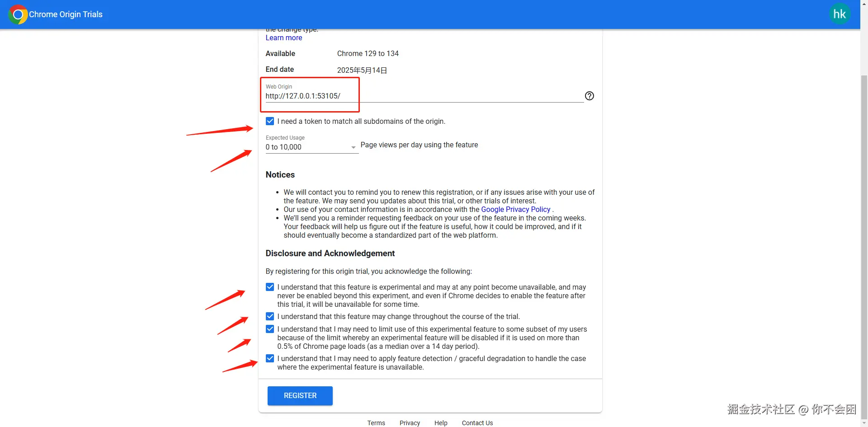Open the hk account avatar

(840, 14)
